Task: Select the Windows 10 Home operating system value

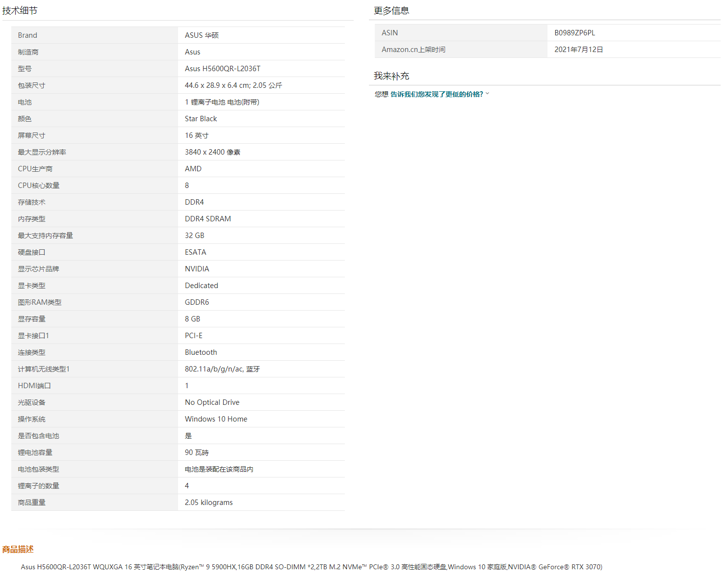Action: pos(216,419)
